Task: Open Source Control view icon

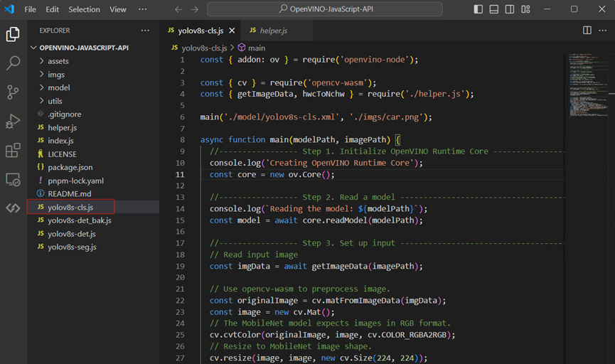Action: pos(13,92)
